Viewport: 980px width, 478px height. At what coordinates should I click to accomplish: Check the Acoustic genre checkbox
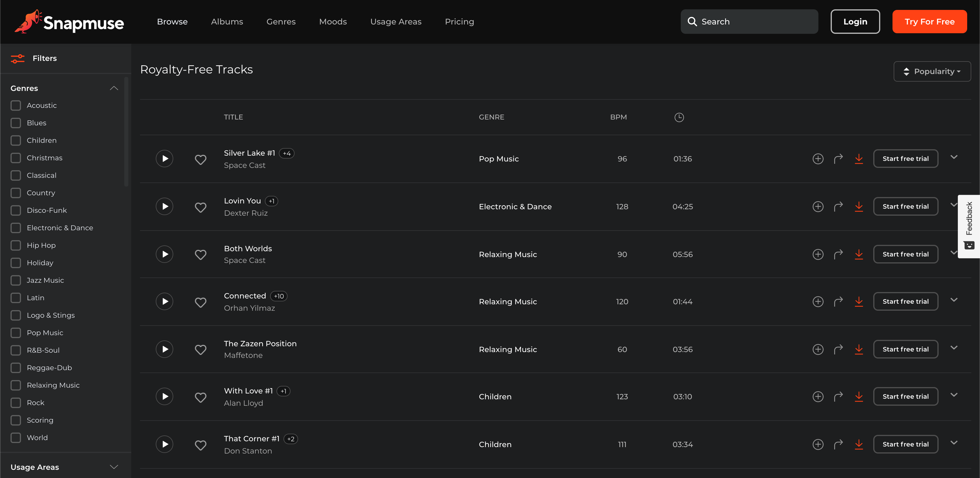point(15,105)
